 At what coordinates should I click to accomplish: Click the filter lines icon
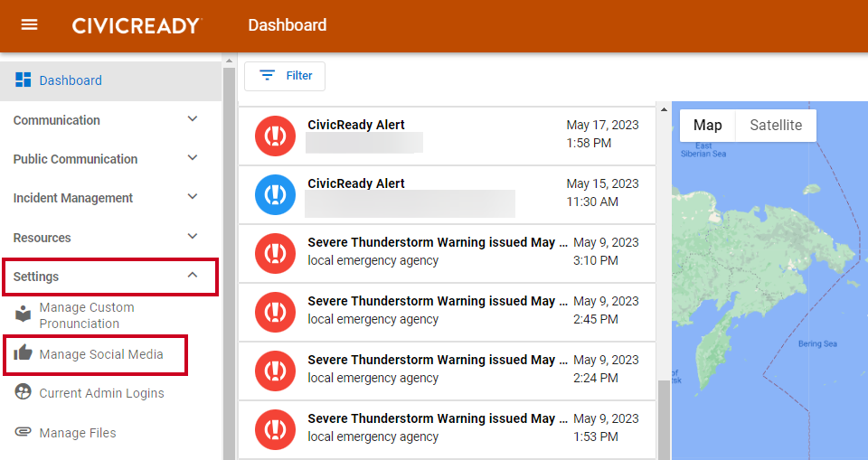click(x=268, y=75)
